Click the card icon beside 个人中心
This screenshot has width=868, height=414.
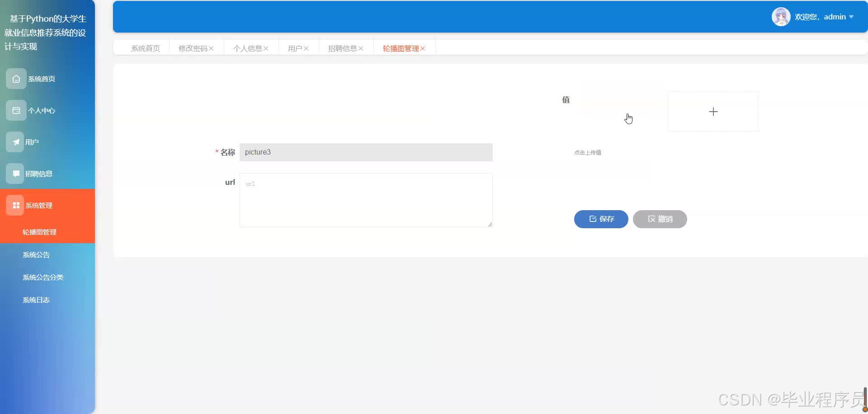16,110
